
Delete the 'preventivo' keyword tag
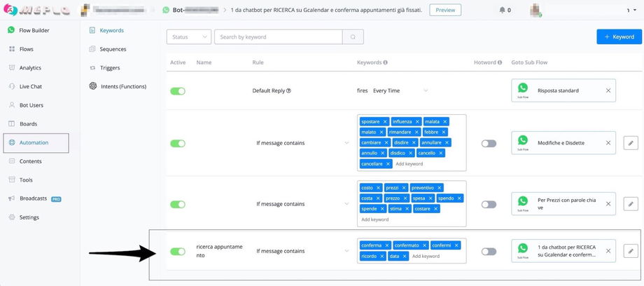click(437, 188)
